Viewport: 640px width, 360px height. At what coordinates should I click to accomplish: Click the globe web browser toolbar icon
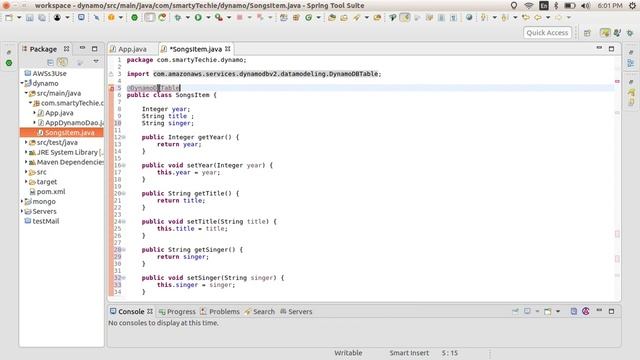tap(469, 18)
